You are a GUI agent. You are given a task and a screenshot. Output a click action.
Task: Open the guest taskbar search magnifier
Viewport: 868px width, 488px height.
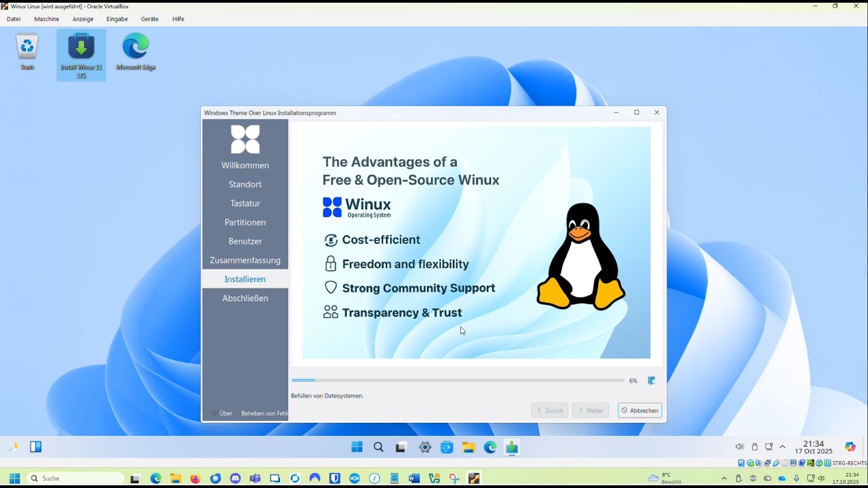pos(379,447)
